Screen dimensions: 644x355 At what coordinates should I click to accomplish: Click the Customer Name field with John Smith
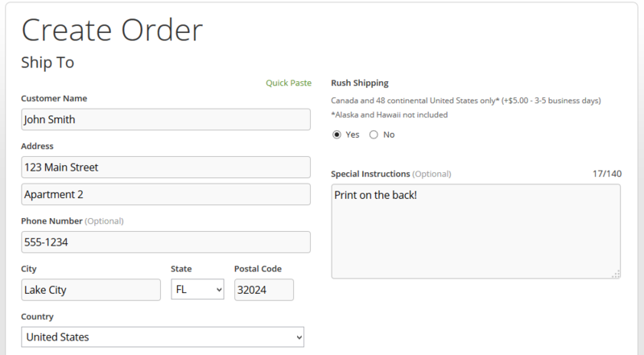pos(166,120)
